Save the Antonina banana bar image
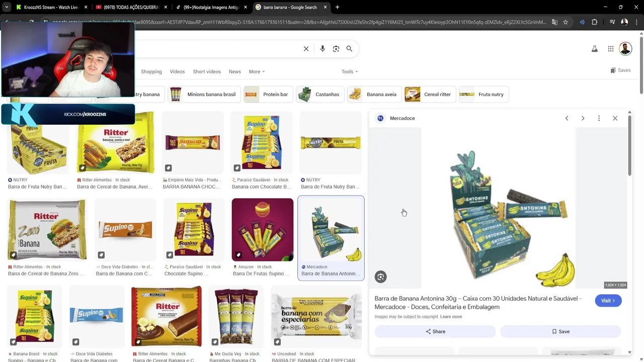The height and width of the screenshot is (362, 644). 560,331
